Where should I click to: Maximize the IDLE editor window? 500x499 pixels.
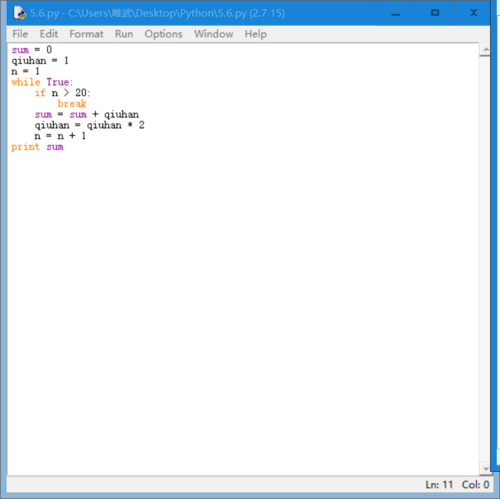435,13
